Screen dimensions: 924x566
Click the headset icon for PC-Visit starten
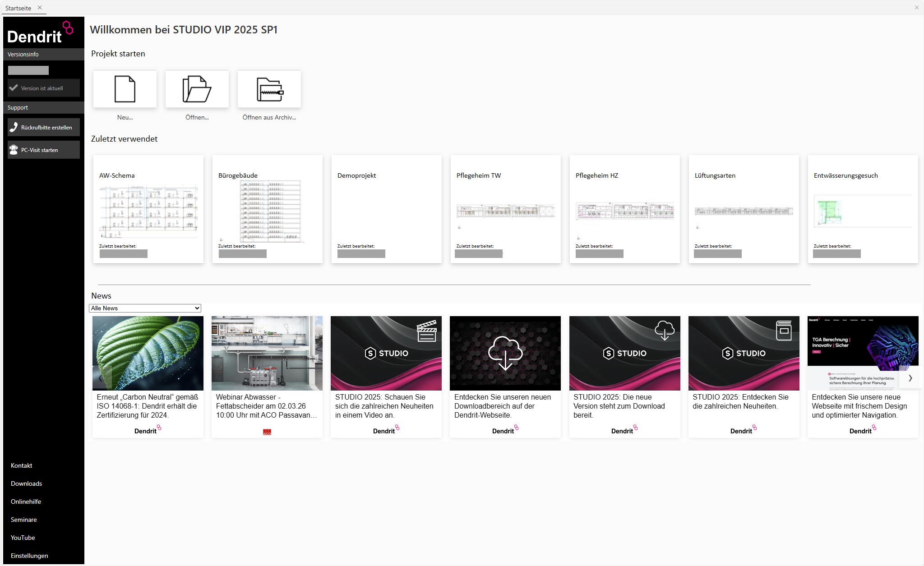pos(14,150)
